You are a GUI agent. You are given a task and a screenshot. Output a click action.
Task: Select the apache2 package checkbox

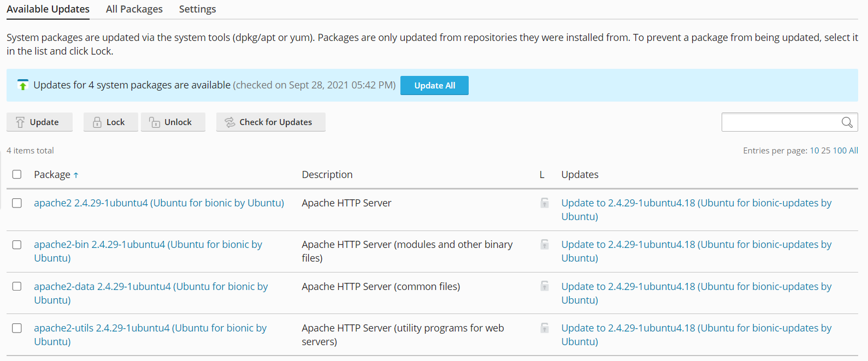tap(17, 203)
